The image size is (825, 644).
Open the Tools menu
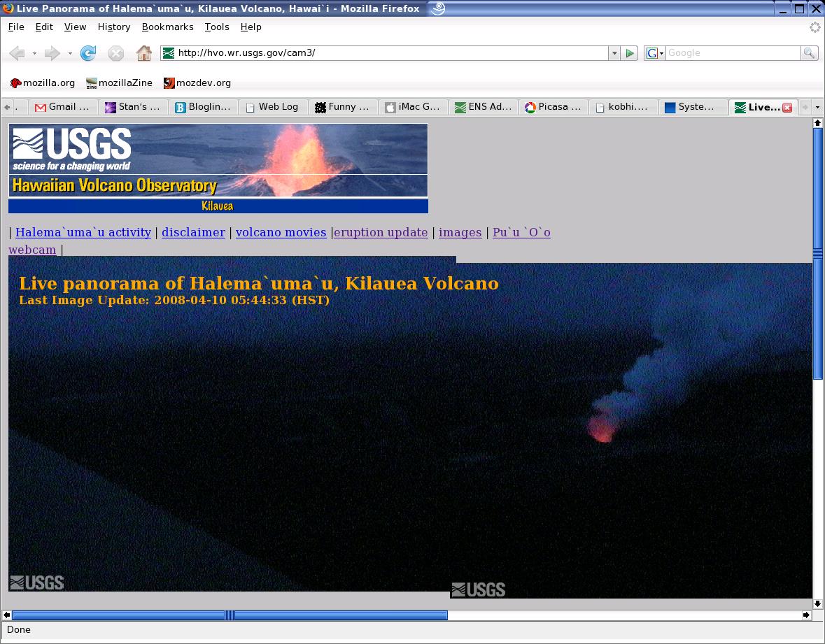tap(218, 27)
